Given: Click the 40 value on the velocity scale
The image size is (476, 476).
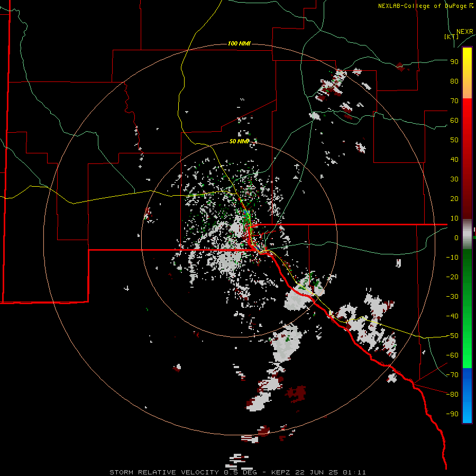Looking at the screenshot, I should coord(454,160).
